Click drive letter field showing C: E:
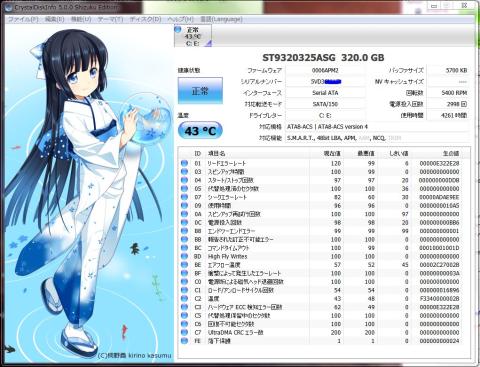 (x=325, y=115)
